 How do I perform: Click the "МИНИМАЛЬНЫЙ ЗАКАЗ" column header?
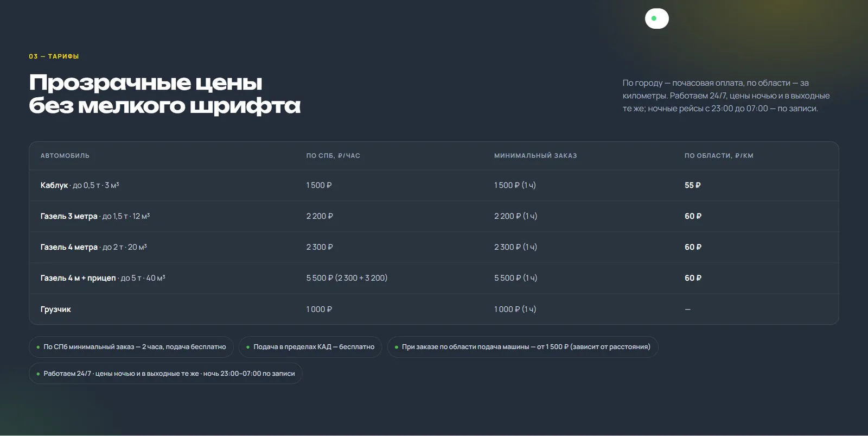tap(535, 156)
